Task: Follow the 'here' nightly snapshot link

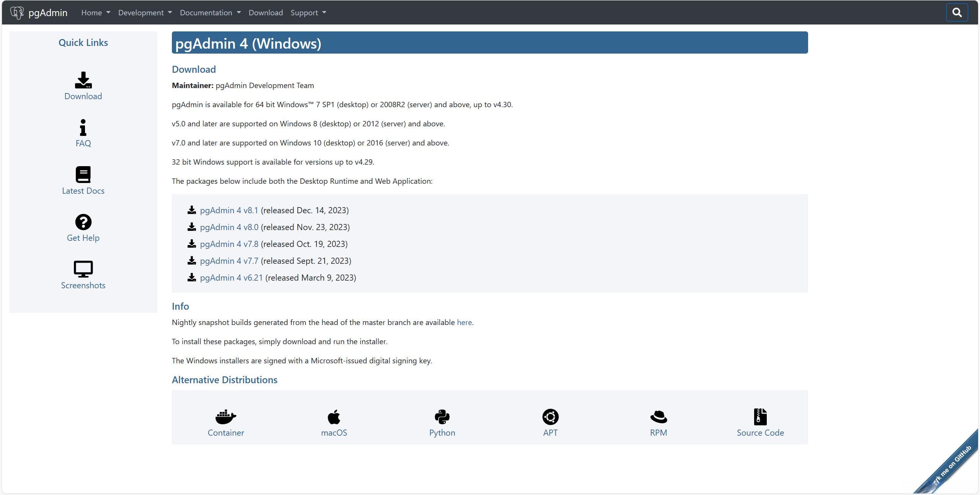Action: [x=464, y=322]
